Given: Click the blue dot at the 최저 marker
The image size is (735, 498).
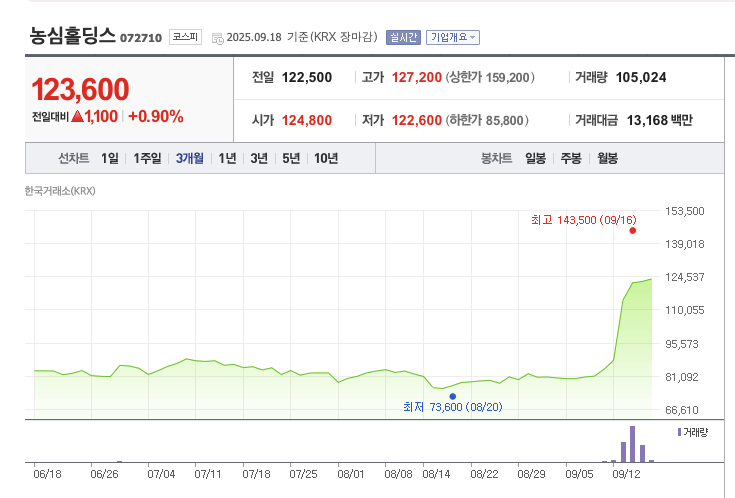Looking at the screenshot, I should pos(452,396).
